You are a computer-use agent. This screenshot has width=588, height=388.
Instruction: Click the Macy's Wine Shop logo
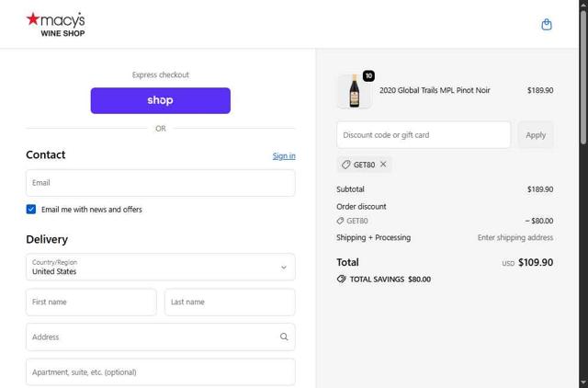56,24
